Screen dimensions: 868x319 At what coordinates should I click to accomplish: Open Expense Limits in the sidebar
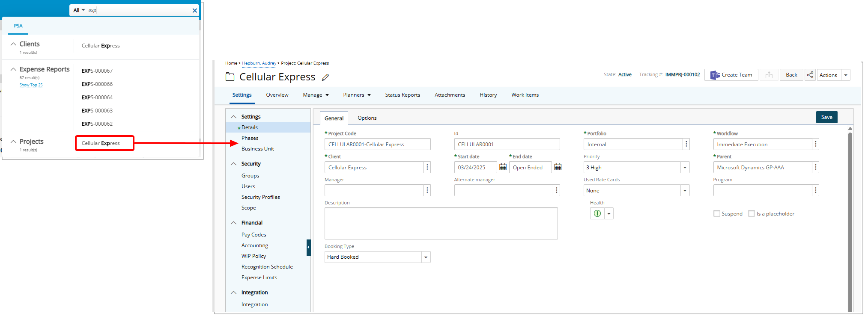259,278
